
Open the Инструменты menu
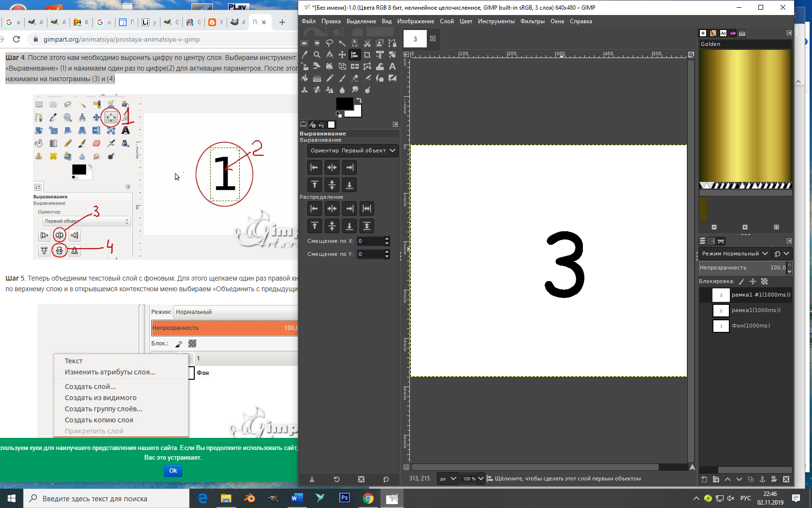(496, 21)
